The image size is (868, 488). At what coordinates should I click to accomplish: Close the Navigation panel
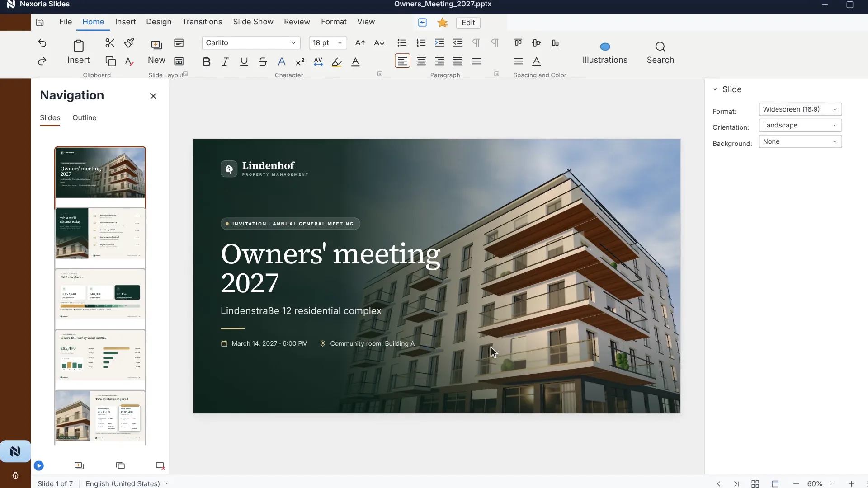(153, 96)
